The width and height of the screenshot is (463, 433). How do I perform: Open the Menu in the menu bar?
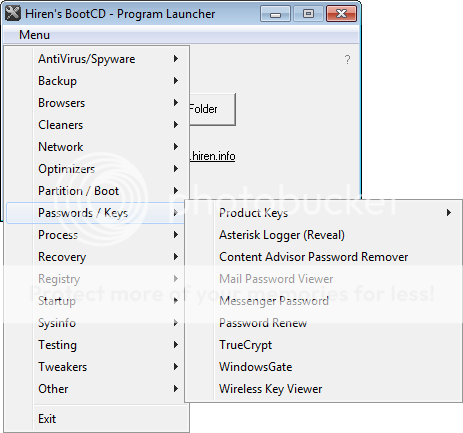pos(34,35)
